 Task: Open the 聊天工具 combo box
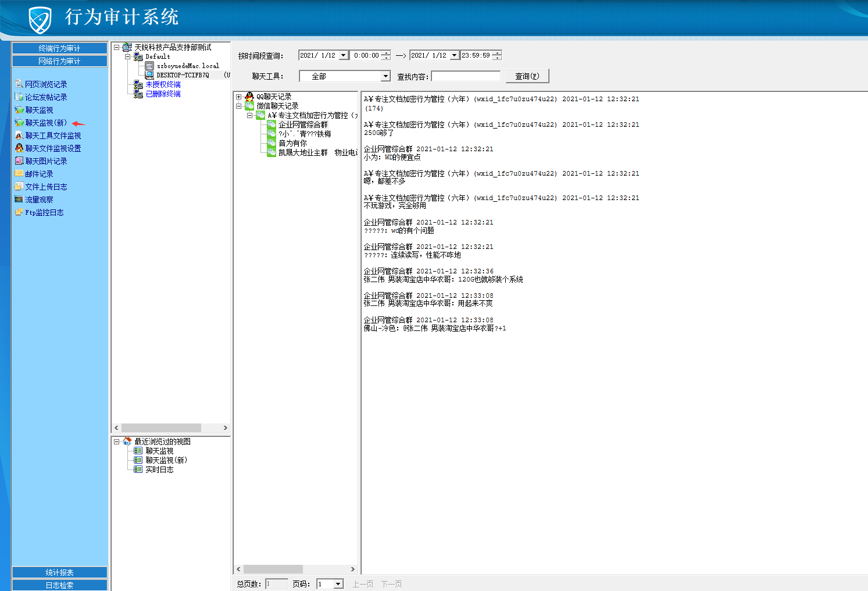coord(385,76)
